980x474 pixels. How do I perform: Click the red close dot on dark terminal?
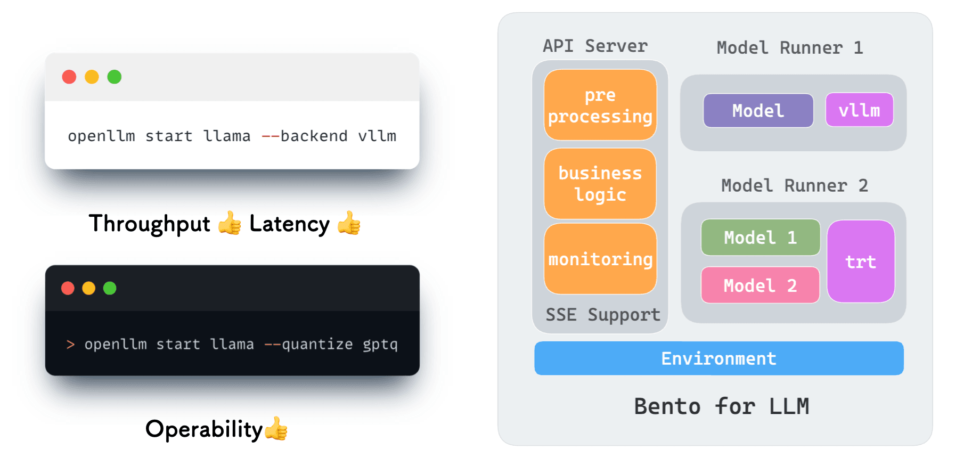(x=68, y=288)
